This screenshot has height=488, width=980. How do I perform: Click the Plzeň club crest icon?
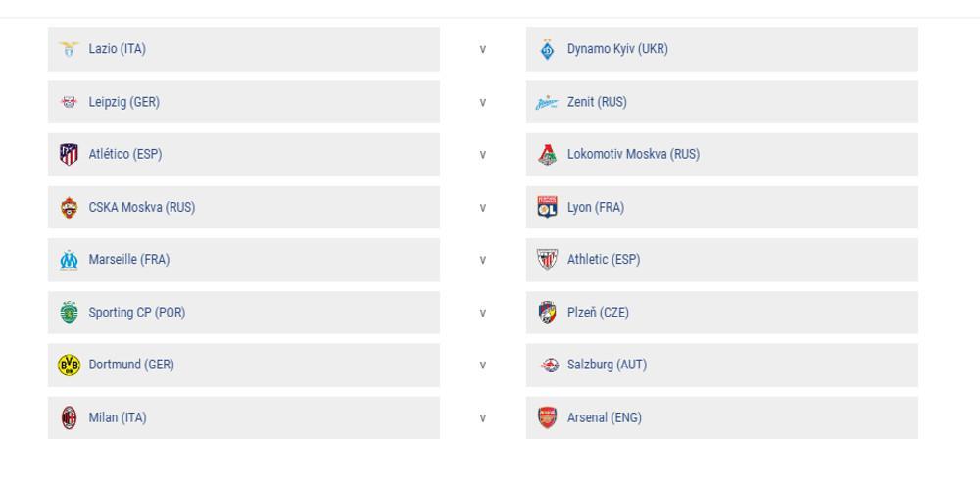(x=548, y=313)
